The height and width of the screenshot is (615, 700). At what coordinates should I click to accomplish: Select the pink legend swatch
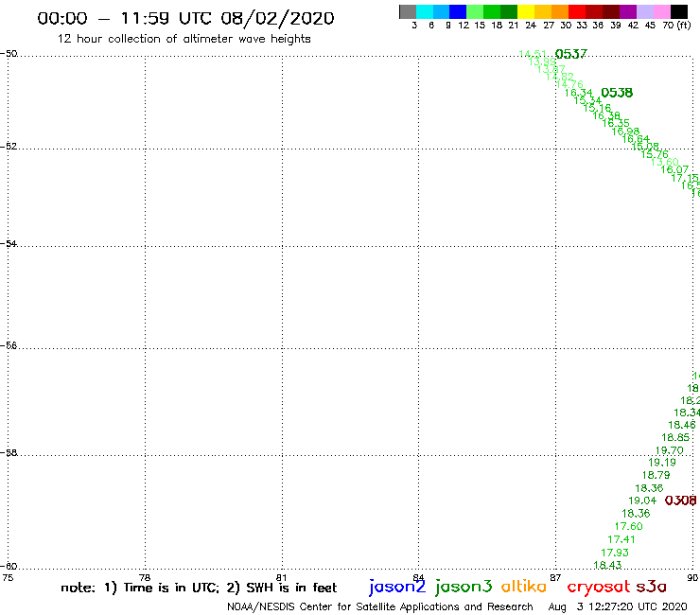click(661, 11)
